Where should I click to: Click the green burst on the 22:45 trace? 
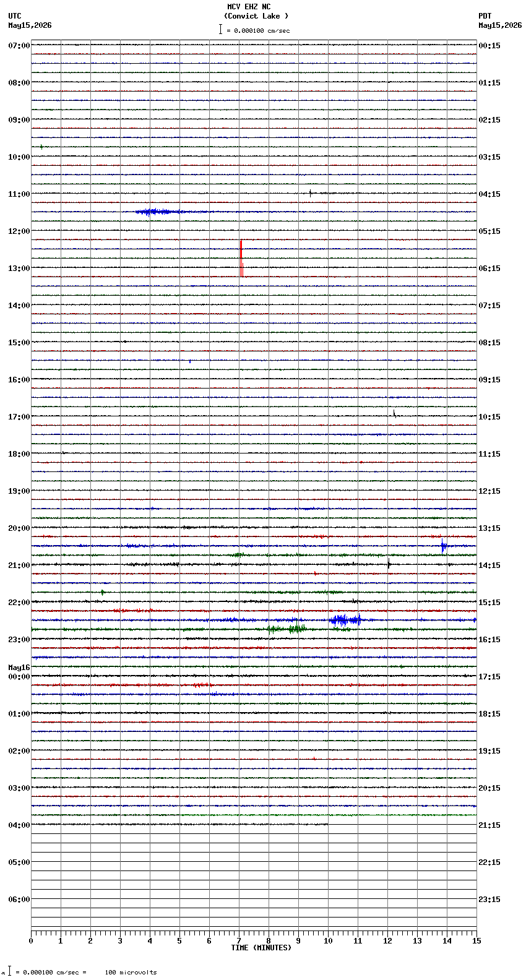[x=287, y=629]
